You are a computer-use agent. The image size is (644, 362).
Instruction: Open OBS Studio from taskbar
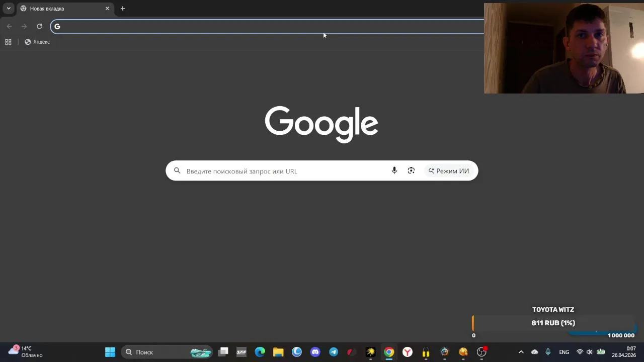pyautogui.click(x=481, y=352)
